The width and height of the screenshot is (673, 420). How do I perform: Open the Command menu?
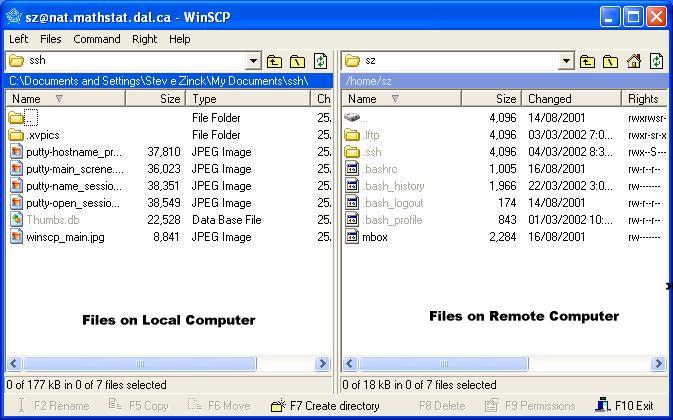(97, 39)
